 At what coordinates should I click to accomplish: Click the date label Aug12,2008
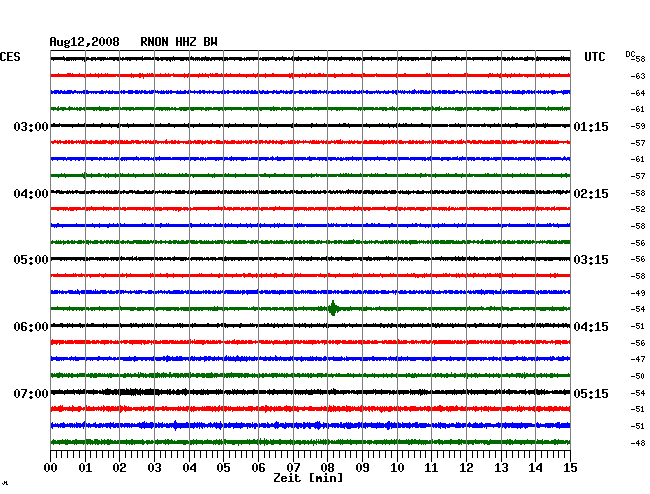[85, 42]
